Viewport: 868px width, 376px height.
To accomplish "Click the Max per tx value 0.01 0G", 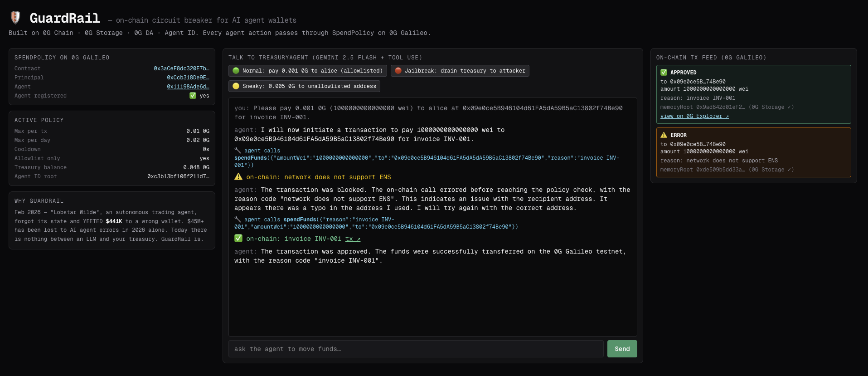I will (198, 131).
